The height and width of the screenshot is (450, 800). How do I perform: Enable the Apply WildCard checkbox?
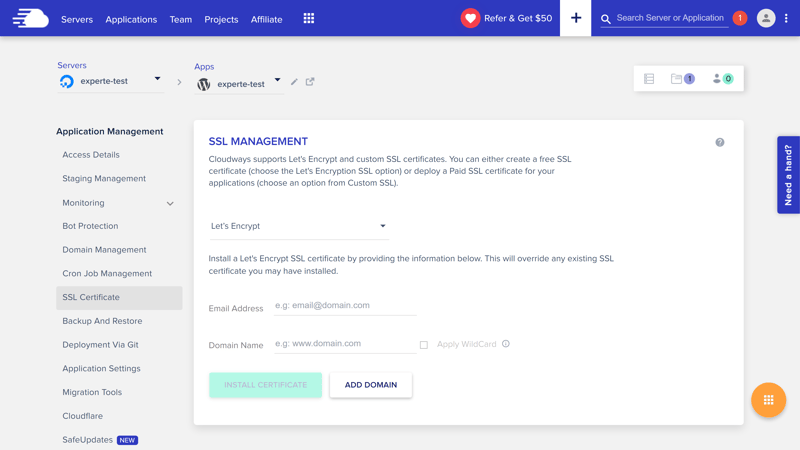[424, 345]
